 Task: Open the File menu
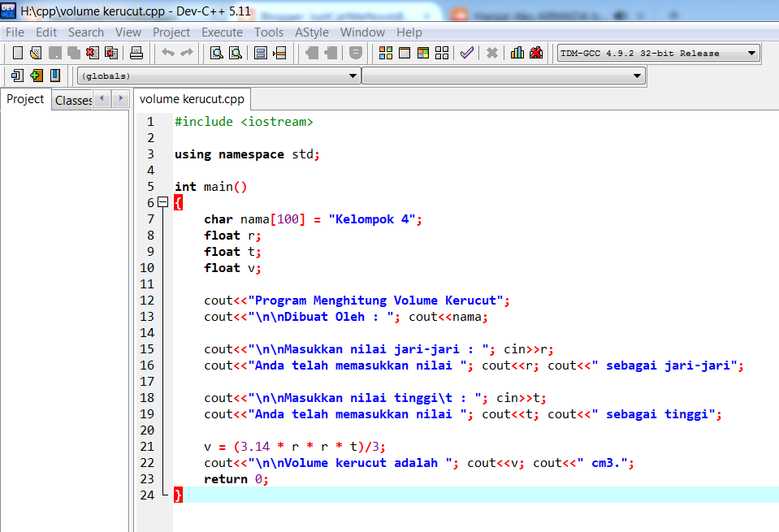[x=15, y=32]
